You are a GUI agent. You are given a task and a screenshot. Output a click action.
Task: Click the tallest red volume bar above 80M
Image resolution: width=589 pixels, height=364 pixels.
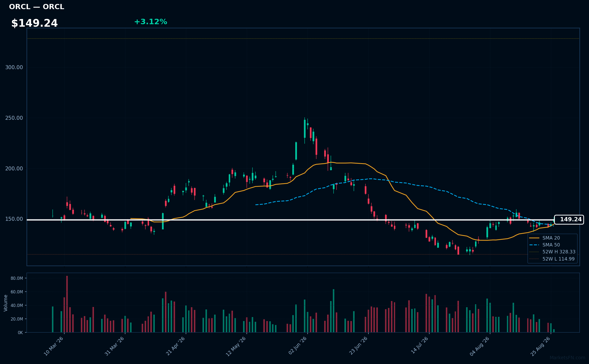(67, 304)
